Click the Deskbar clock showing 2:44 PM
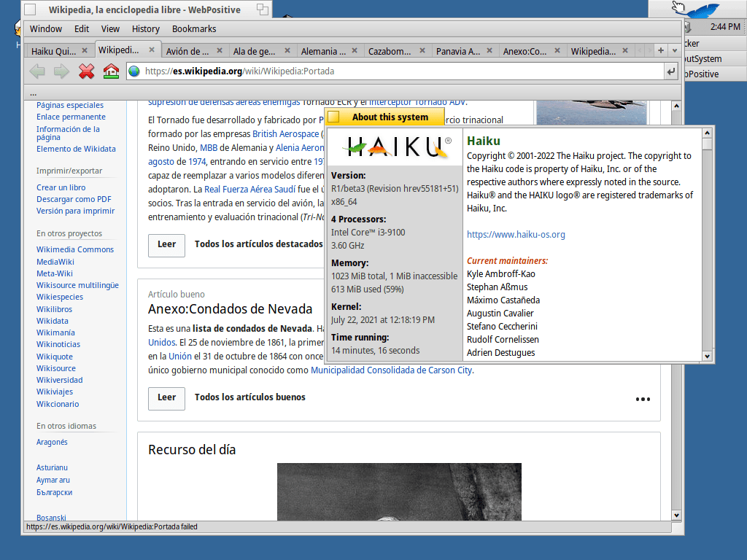 (725, 27)
